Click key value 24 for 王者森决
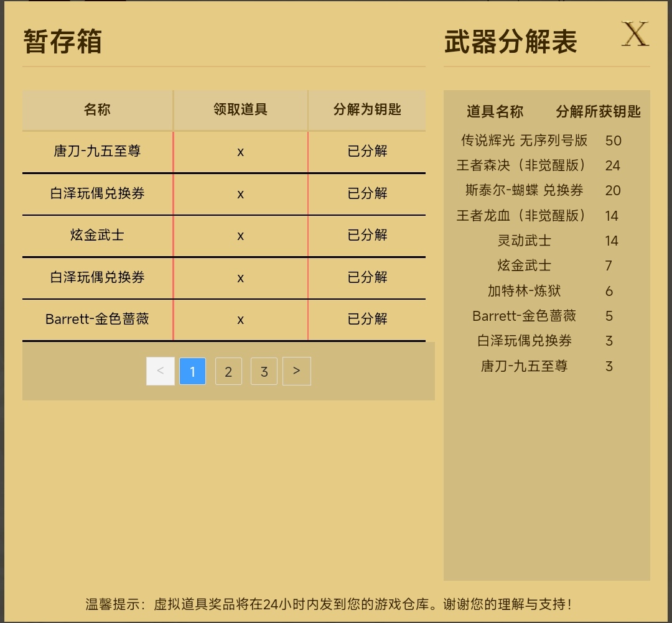Screen dimensions: 672x623 [x=613, y=166]
